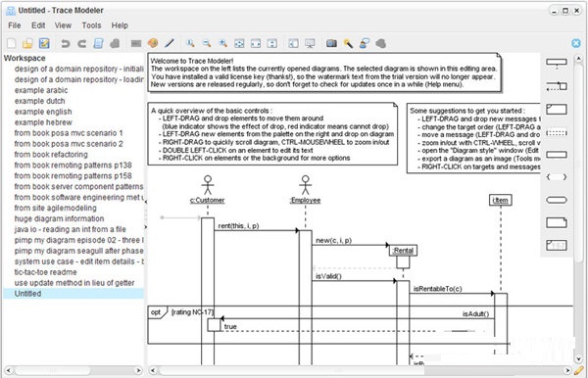Click workspace horizontal scrollbar right arrow

pos(138,370)
